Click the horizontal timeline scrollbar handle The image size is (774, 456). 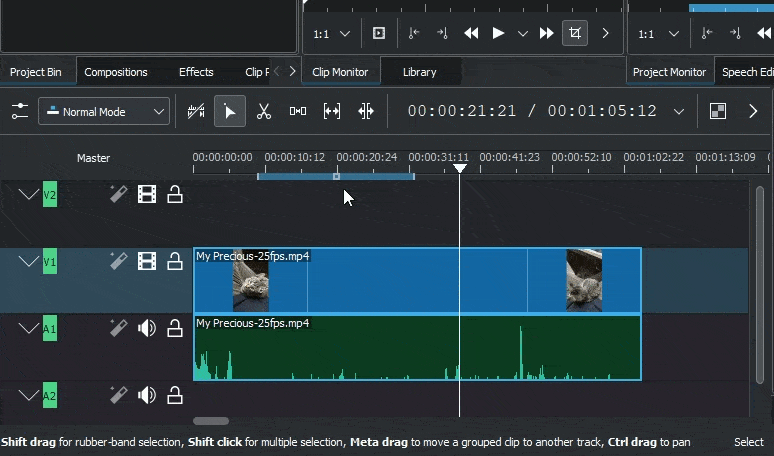tap(211, 421)
